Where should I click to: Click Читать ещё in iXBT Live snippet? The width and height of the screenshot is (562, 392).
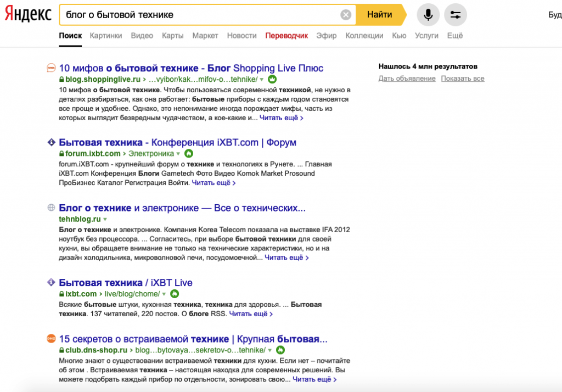click(251, 314)
